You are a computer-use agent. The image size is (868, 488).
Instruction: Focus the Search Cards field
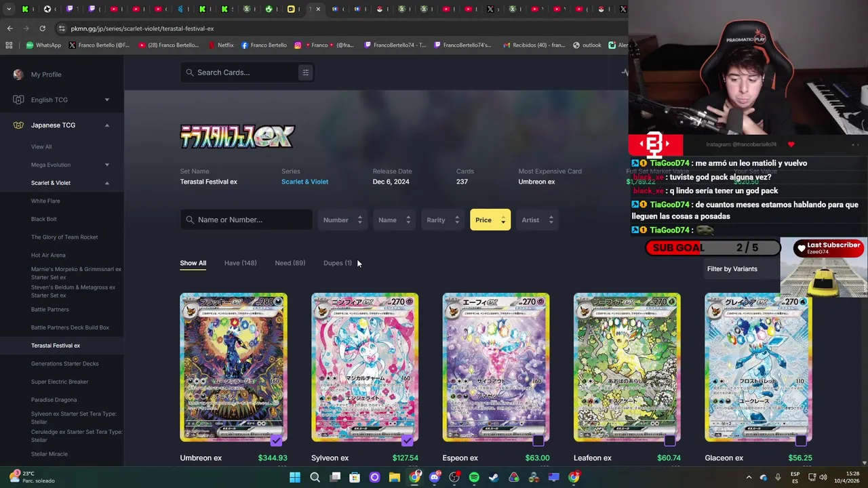[240, 73]
